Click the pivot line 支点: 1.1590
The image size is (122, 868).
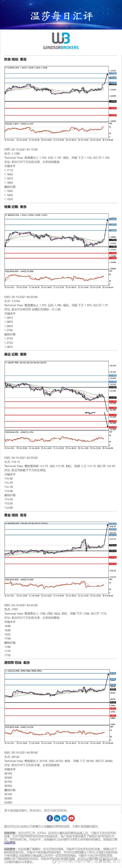(x=12, y=154)
